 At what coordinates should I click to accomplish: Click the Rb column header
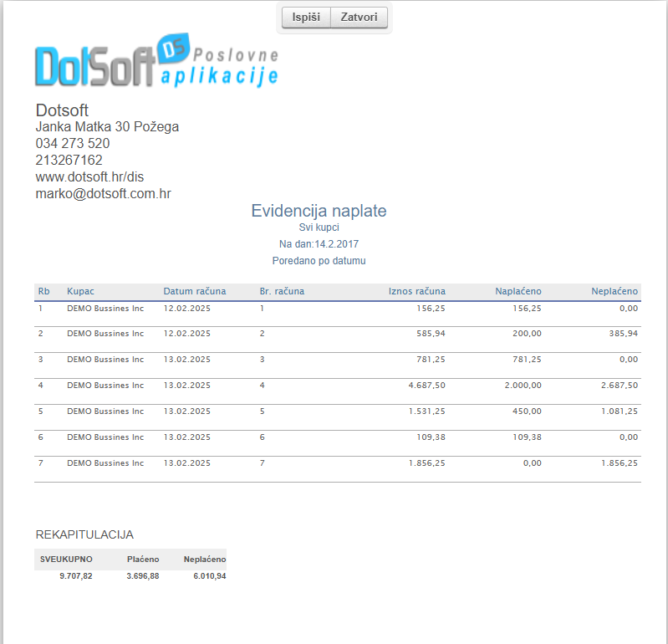43,291
